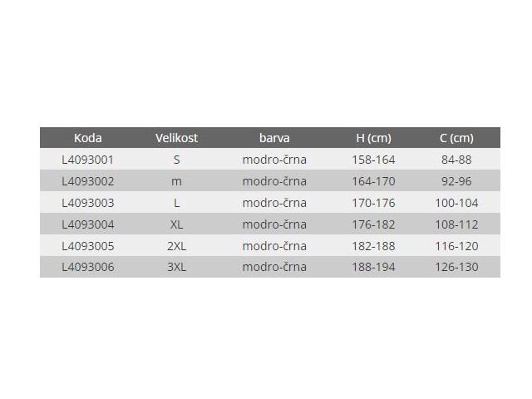
Task: Click size S cell
Action: coord(176,160)
